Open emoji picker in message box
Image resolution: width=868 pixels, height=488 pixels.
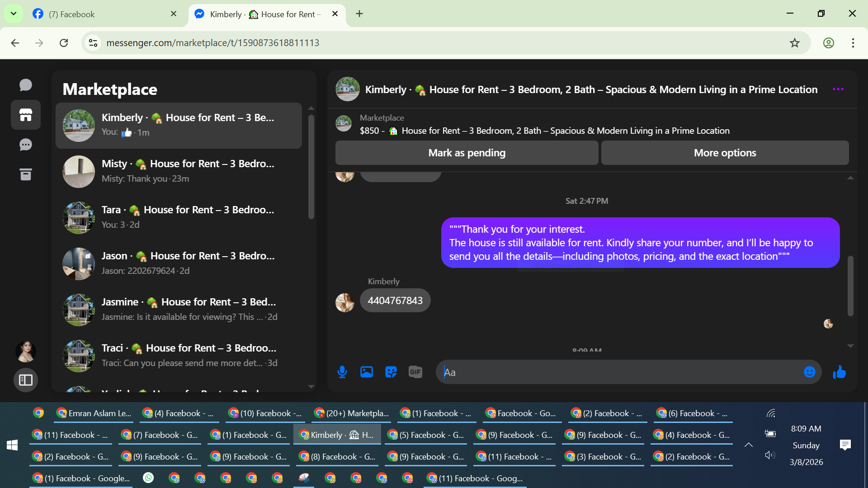point(809,372)
